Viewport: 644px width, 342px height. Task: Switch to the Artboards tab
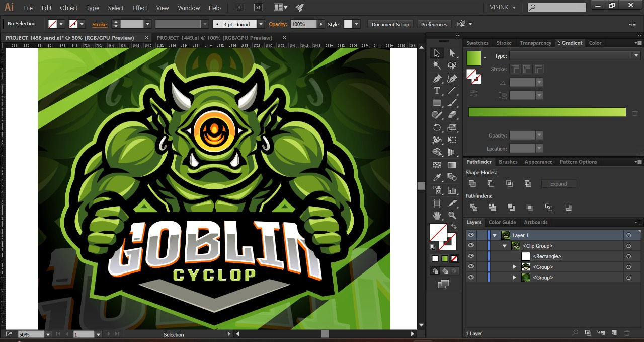pyautogui.click(x=535, y=222)
